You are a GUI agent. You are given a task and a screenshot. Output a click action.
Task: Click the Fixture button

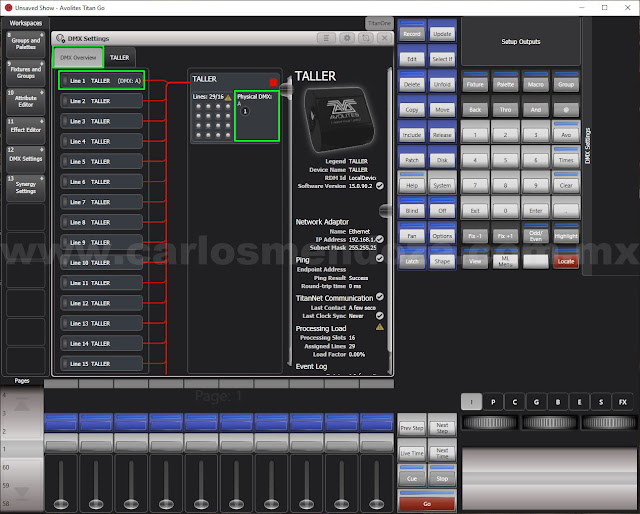[475, 82]
